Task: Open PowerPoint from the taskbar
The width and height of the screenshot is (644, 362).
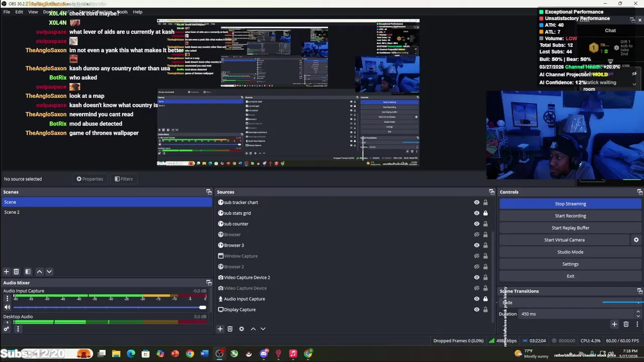Action: 175,354
